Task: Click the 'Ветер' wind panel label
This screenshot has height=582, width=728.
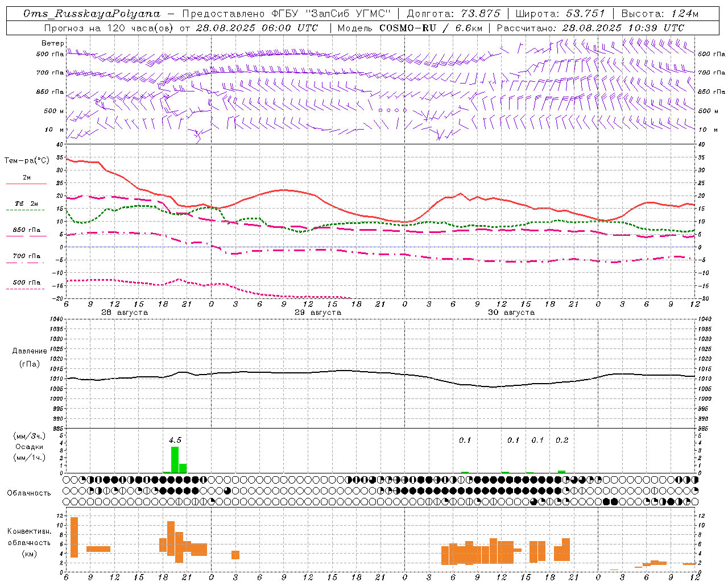Action: click(52, 43)
